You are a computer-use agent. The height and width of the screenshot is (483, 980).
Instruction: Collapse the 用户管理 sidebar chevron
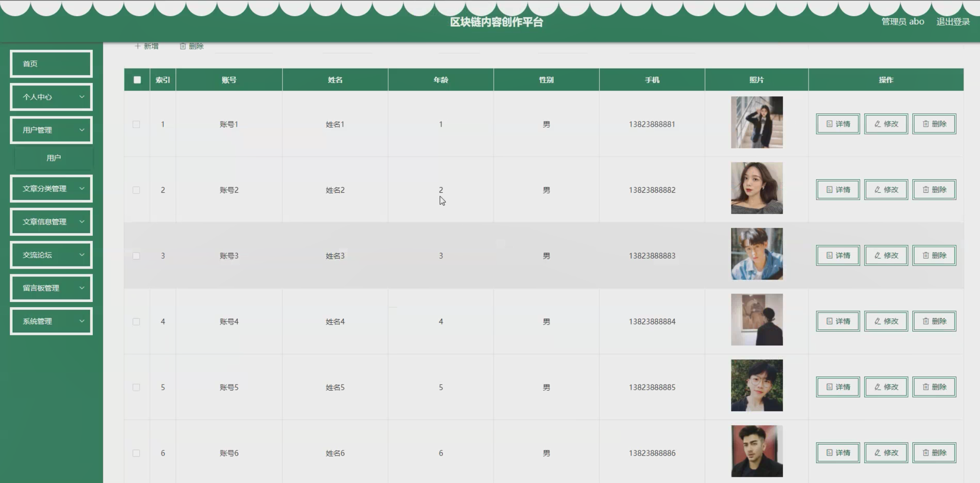click(x=82, y=130)
